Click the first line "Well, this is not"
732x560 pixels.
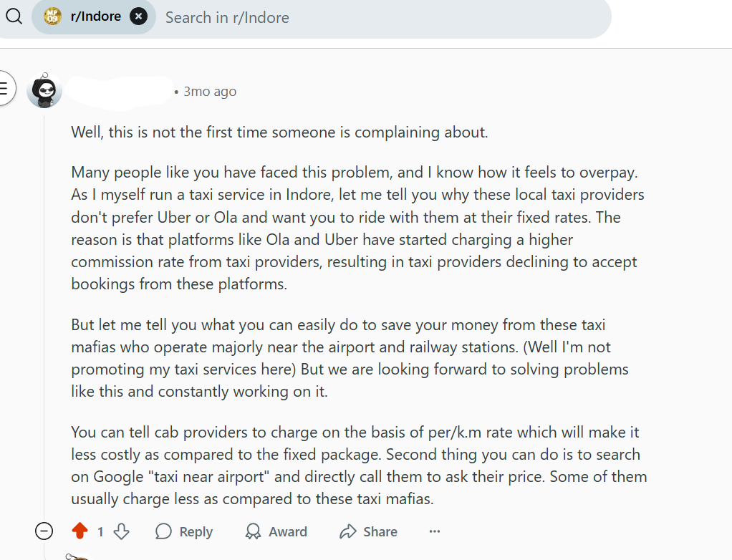point(279,132)
